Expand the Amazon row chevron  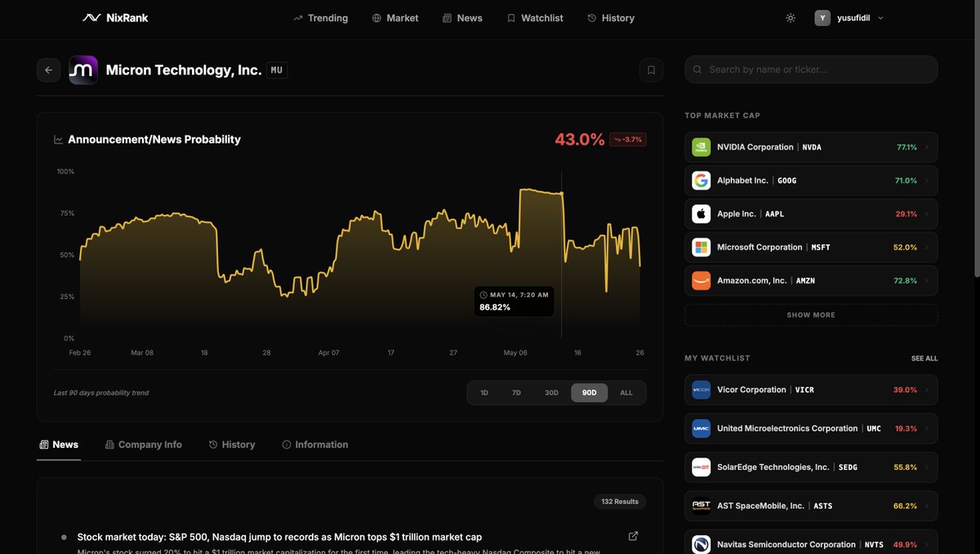click(x=927, y=280)
